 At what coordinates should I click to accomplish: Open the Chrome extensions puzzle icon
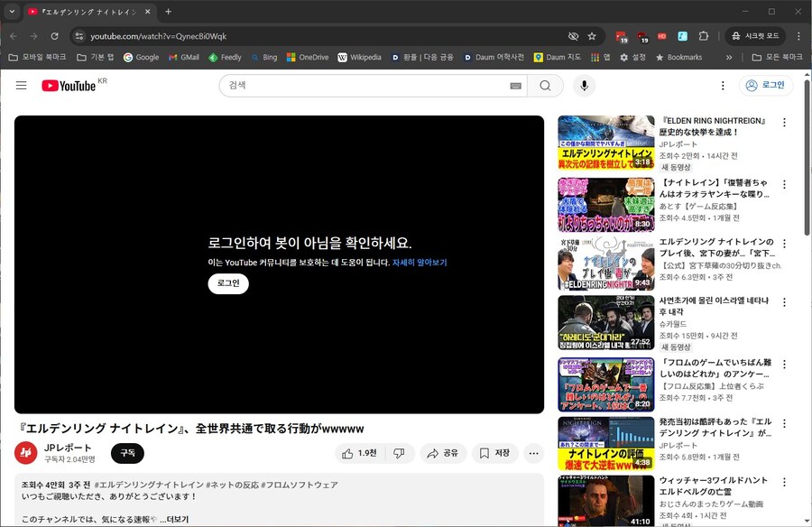703,36
